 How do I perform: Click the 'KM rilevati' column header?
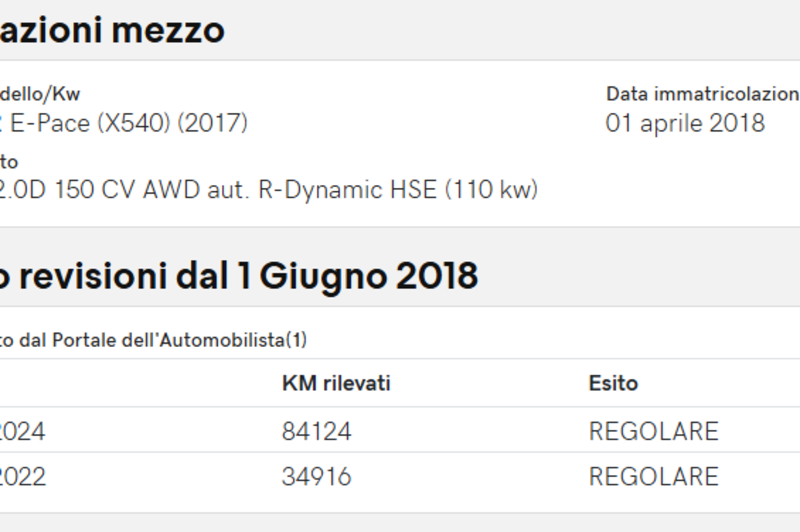click(x=336, y=384)
